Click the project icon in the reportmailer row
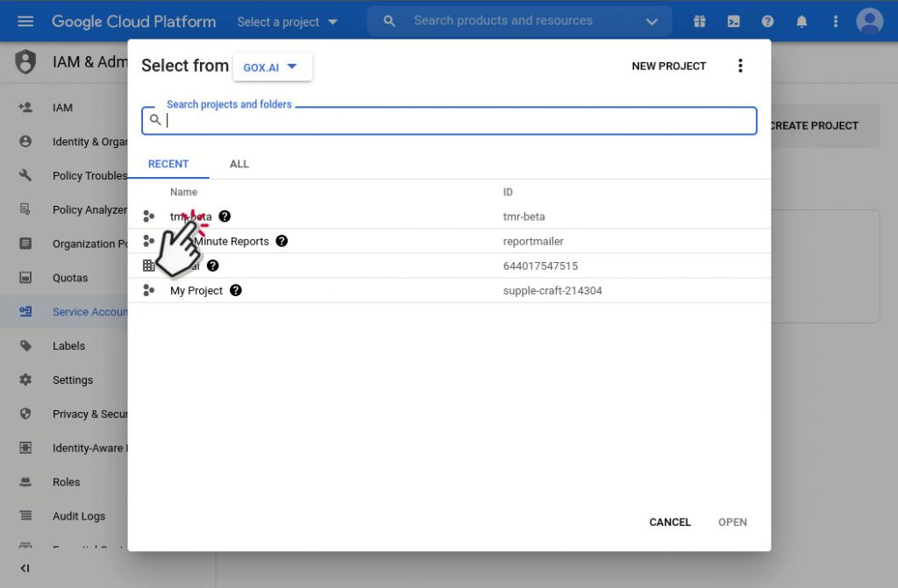Screen dimensions: 898x588 tap(148, 241)
